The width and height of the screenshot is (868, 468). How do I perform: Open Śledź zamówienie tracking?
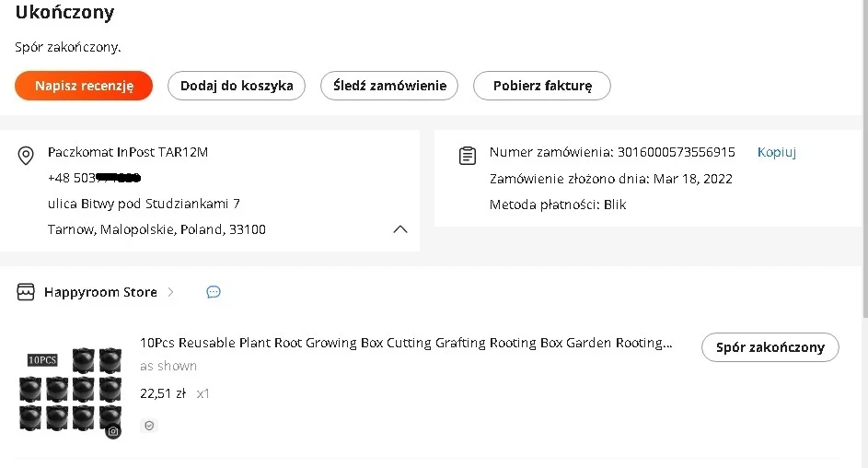pos(389,86)
